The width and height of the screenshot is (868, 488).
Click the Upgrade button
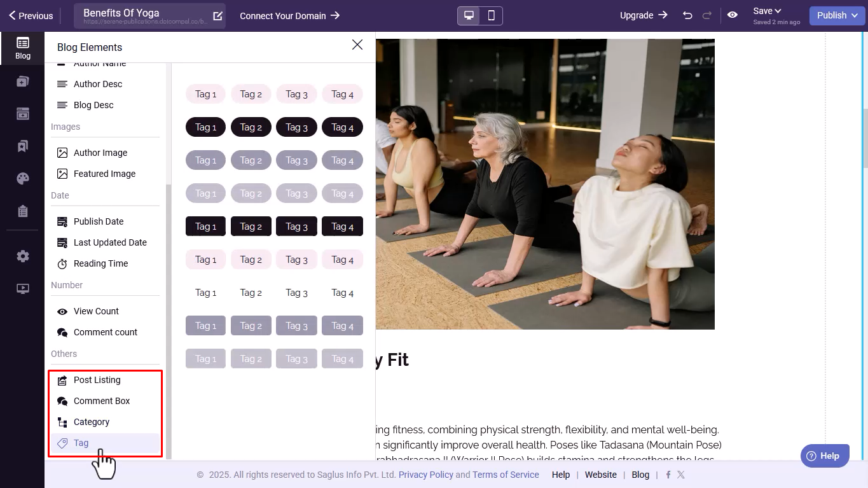click(x=644, y=15)
